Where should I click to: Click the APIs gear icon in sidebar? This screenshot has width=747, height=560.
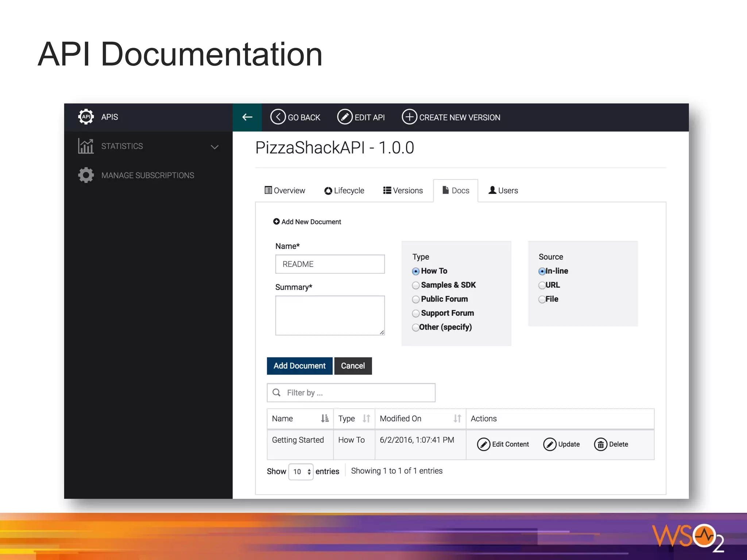86,117
